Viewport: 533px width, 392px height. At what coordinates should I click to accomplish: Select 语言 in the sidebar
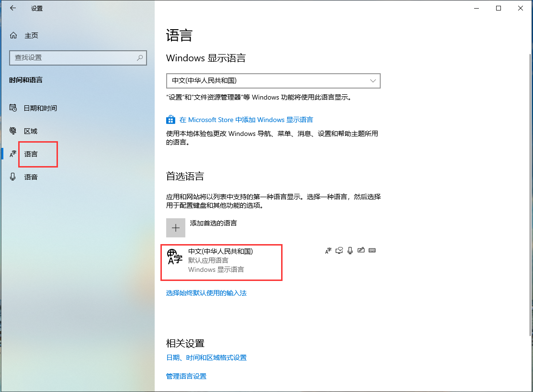31,154
